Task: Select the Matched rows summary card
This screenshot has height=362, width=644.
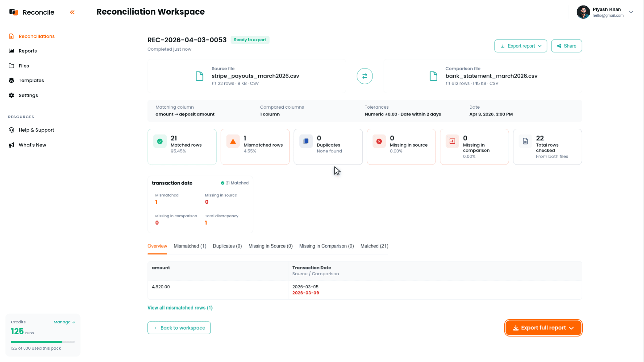Action: click(x=182, y=147)
